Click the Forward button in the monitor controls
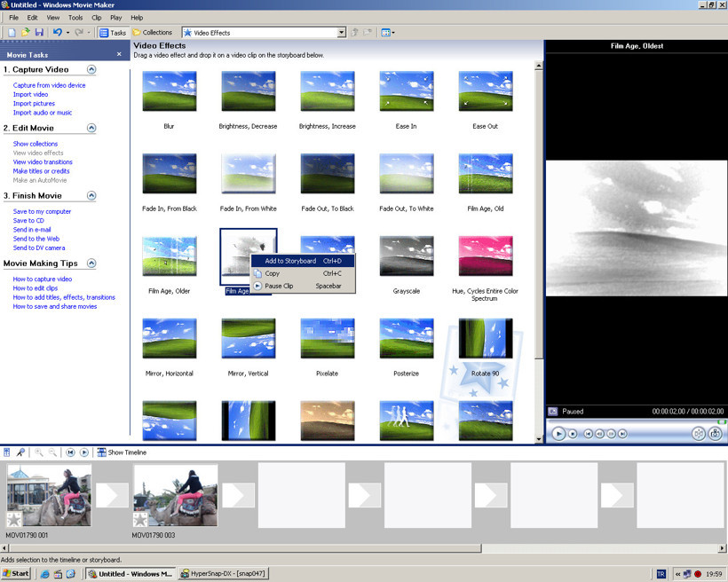The height and width of the screenshot is (582, 728). tap(622, 434)
